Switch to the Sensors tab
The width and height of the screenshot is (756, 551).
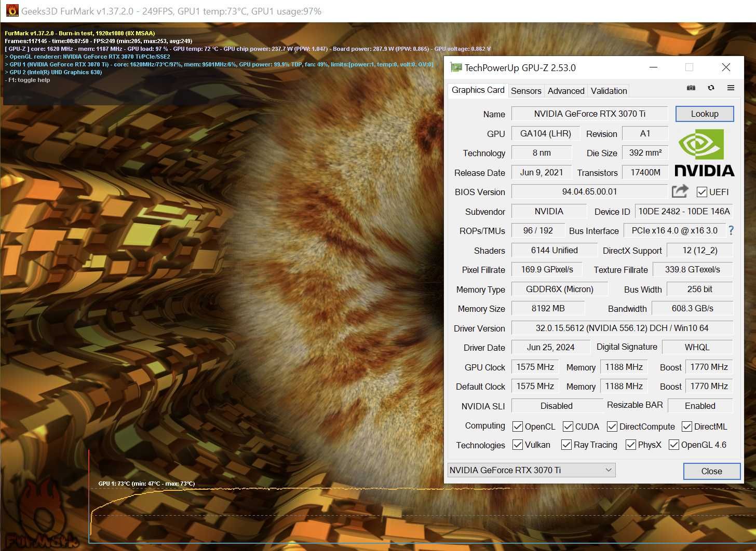pyautogui.click(x=526, y=91)
